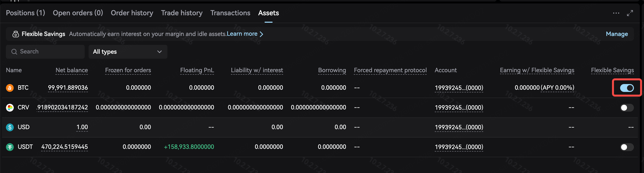Switch to the Positions (1) tab
The height and width of the screenshot is (173, 644).
26,13
